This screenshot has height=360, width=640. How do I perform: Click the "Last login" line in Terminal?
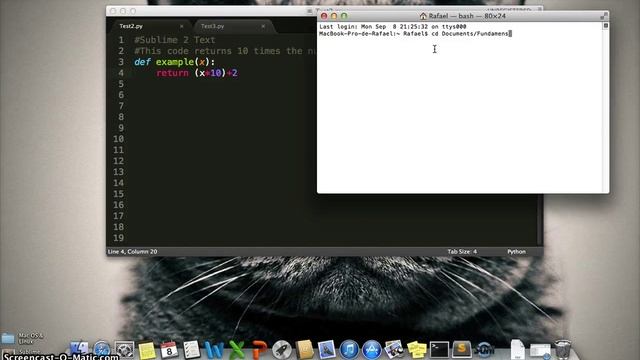coord(393,27)
